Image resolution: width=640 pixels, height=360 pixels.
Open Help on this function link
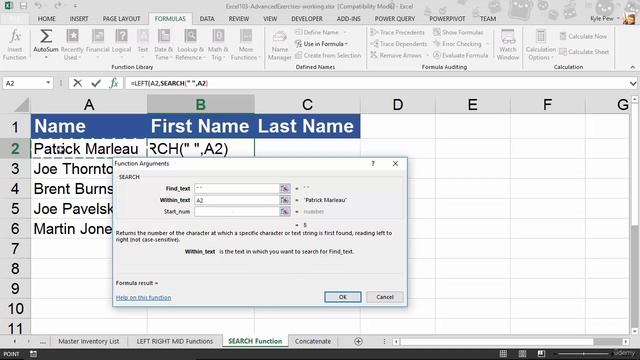point(143,298)
